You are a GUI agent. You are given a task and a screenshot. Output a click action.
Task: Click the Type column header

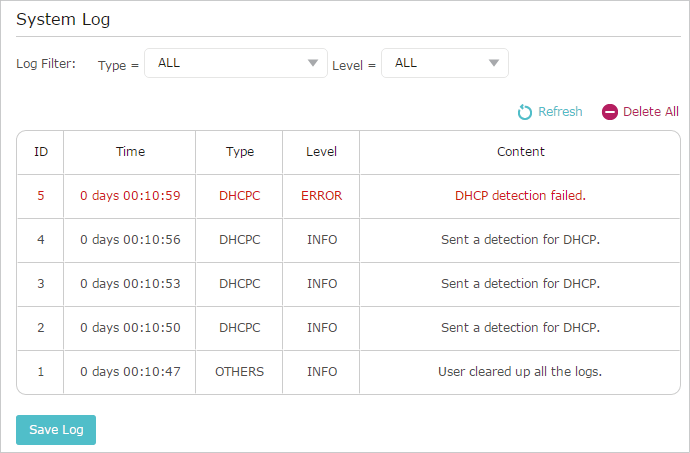pos(239,152)
